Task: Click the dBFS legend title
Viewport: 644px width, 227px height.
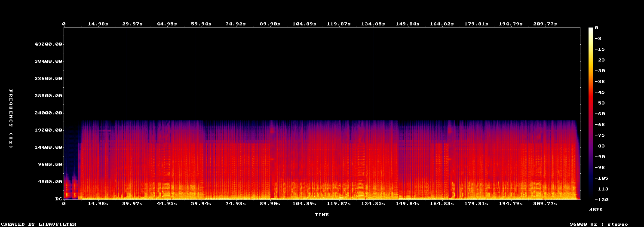Action: 596,209
